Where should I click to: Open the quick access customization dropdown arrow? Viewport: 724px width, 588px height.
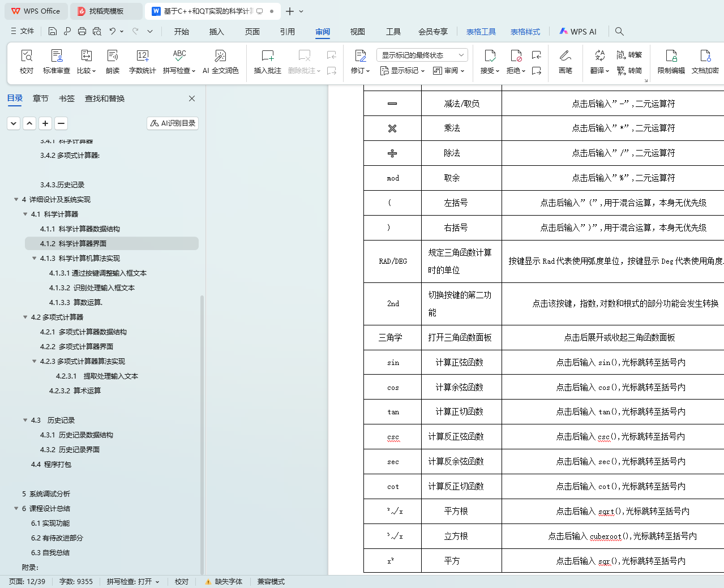[x=150, y=31]
